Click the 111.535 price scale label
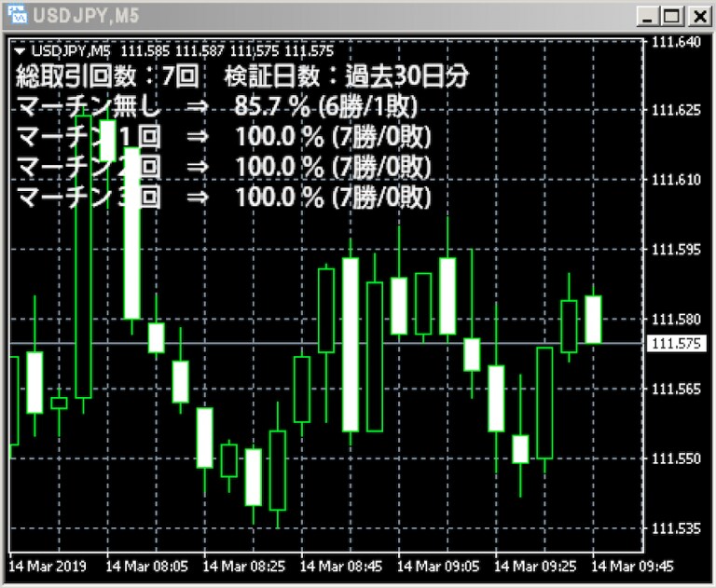The width and height of the screenshot is (716, 588). [676, 528]
